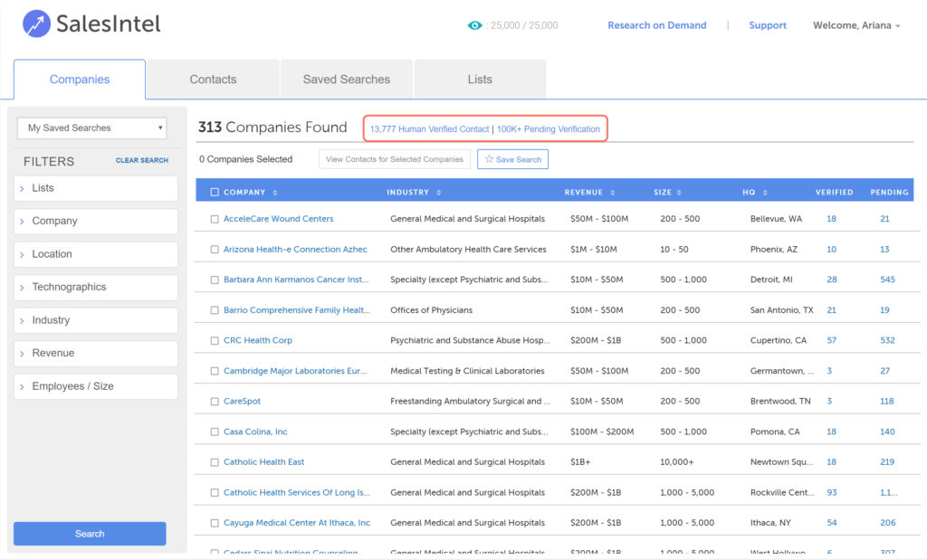Expand the Revenue filter

(x=96, y=353)
